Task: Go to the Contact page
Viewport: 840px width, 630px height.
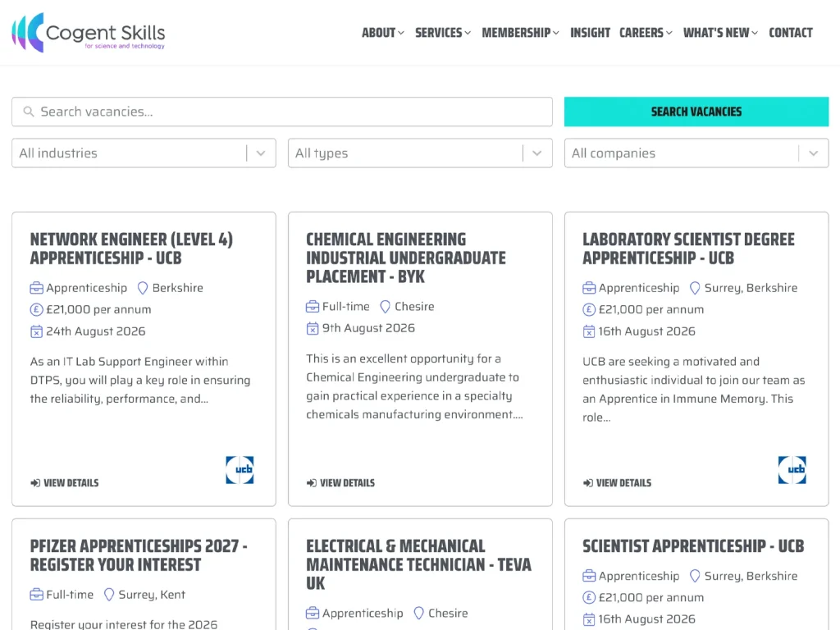Action: click(x=791, y=33)
